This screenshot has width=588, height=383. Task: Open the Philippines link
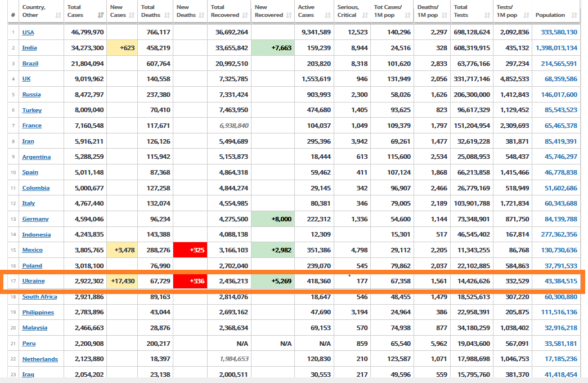[38, 313]
